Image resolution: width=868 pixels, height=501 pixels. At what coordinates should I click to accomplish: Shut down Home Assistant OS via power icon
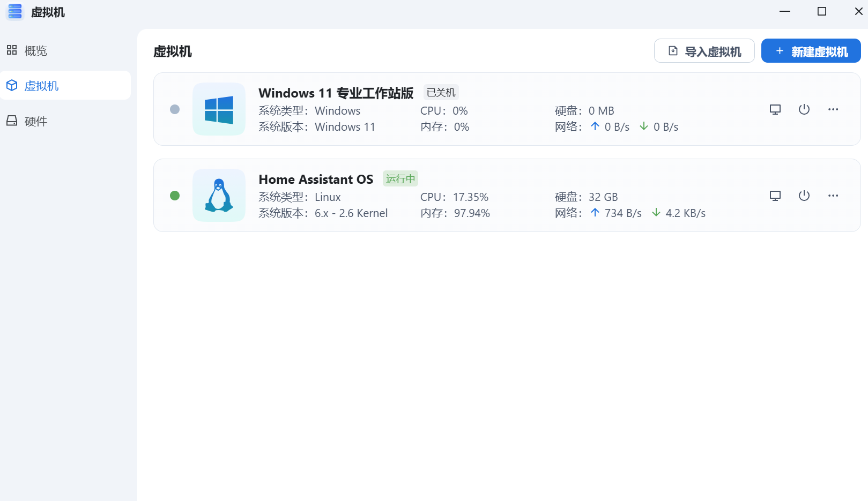(804, 195)
